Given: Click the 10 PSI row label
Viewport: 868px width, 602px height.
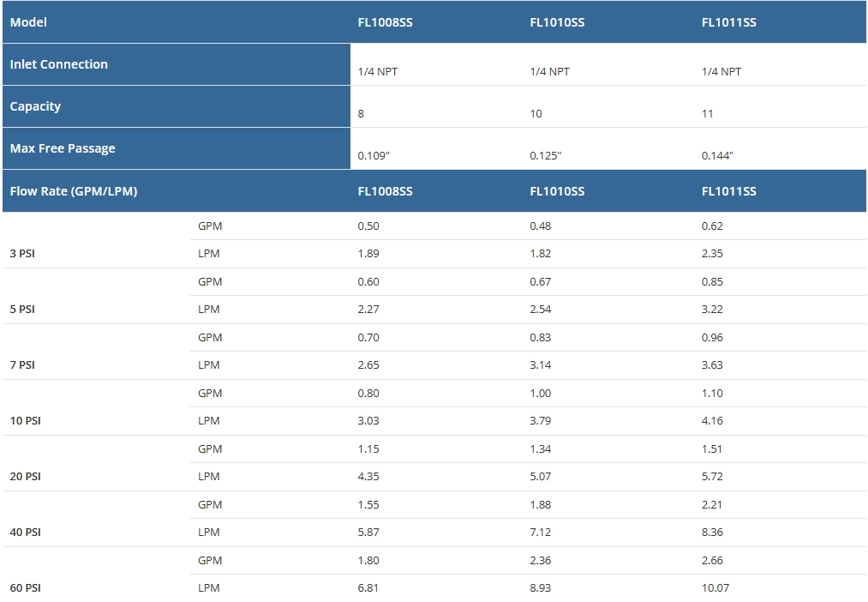Looking at the screenshot, I should tap(26, 421).
